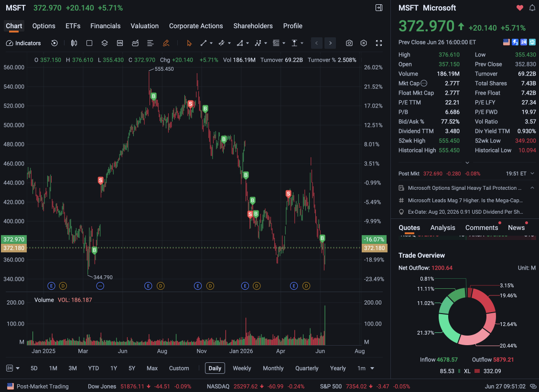Image resolution: width=539 pixels, height=392 pixels.
Task: Open chart settings gear icon
Action: [x=364, y=43]
